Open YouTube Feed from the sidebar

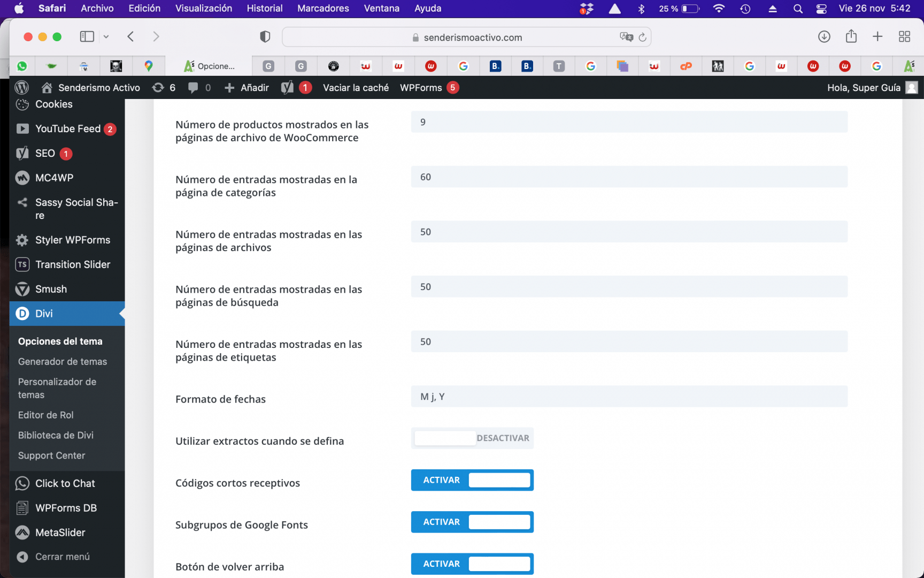point(67,129)
